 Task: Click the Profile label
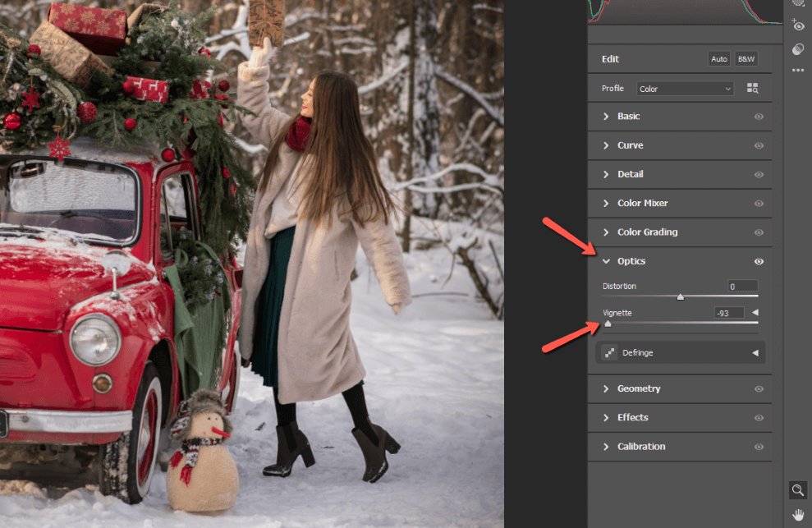pos(612,89)
